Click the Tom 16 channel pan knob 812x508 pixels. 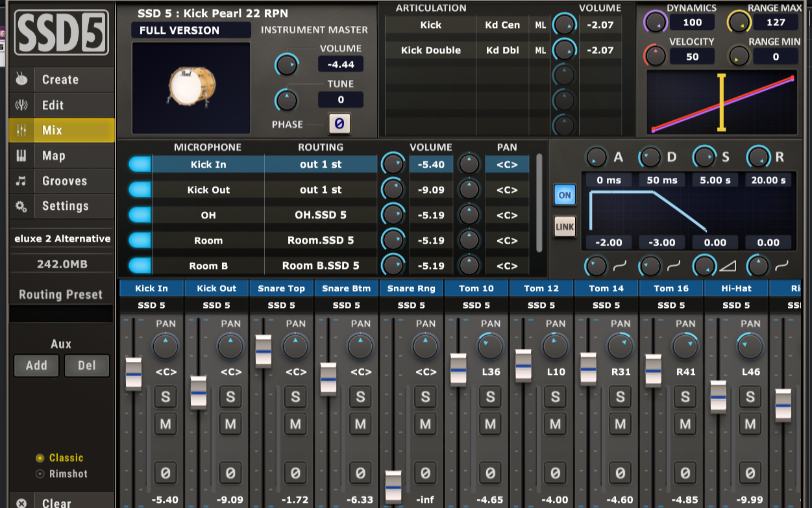[685, 346]
